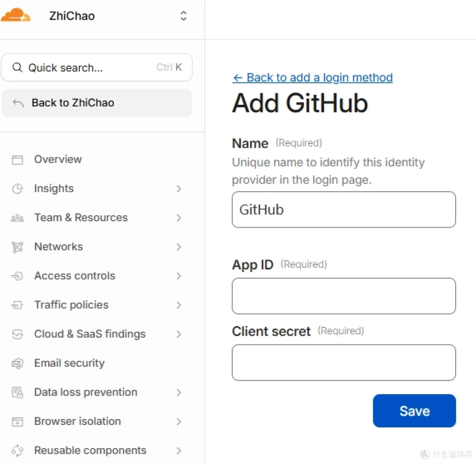The width and height of the screenshot is (476, 464).
Task: Click the Data loss prevention lock icon
Action: point(17,392)
